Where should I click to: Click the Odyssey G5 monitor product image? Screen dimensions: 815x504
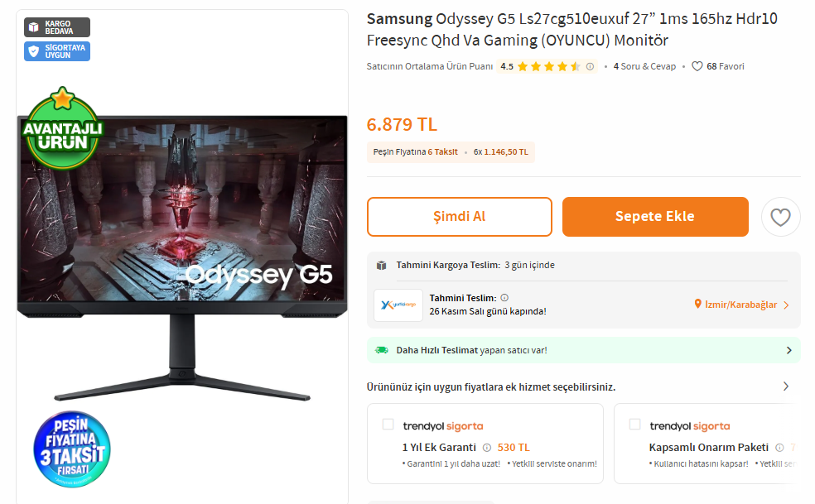coord(182,257)
